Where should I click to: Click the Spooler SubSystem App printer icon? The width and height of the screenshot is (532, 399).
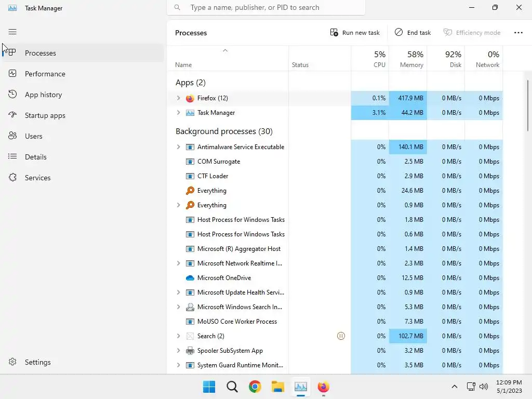[190, 351]
